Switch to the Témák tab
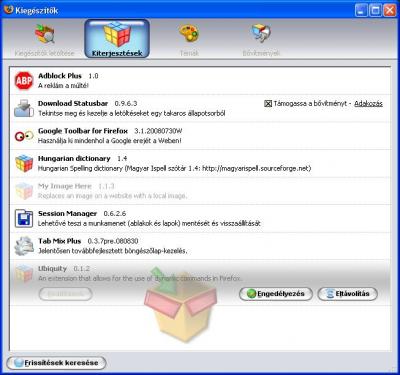This screenshot has height=375, width=400. tap(189, 39)
